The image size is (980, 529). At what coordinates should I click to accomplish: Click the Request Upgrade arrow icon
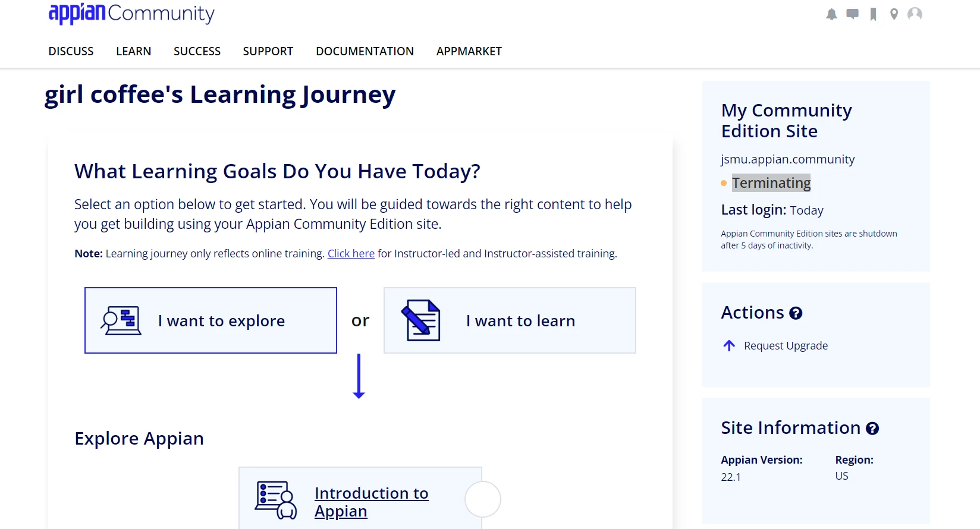click(729, 345)
